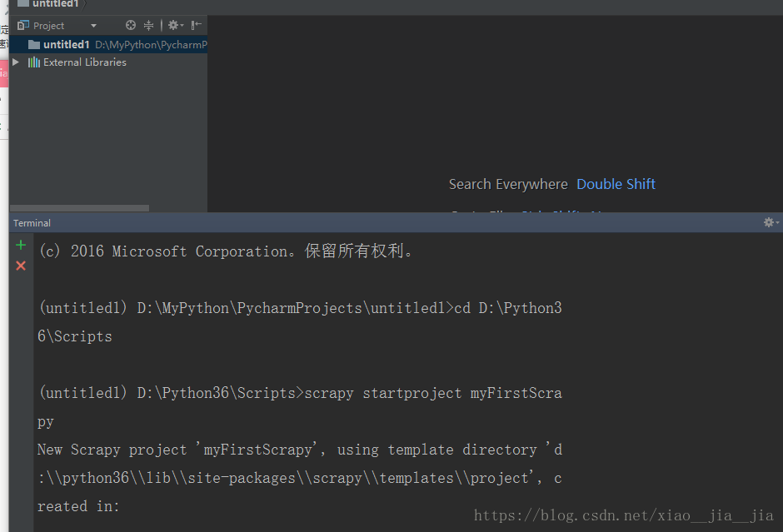Click the 'New Scrapy project' output line
This screenshot has height=532, width=783.
click(x=300, y=450)
